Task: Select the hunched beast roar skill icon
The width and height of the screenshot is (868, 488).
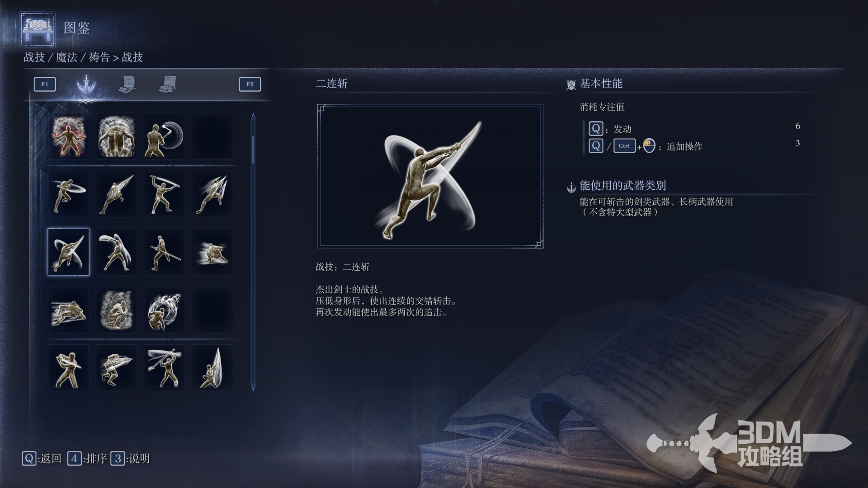Action: [117, 136]
